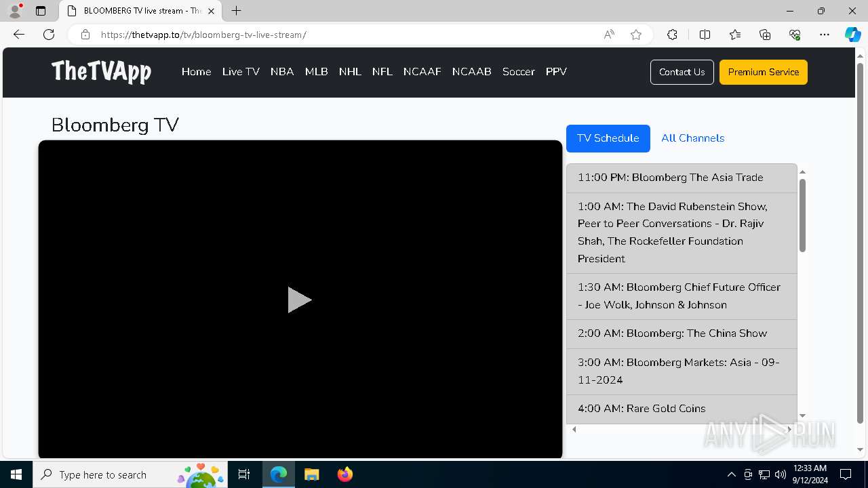
Task: Select 2:00 AM The China Show entry
Action: click(682, 333)
